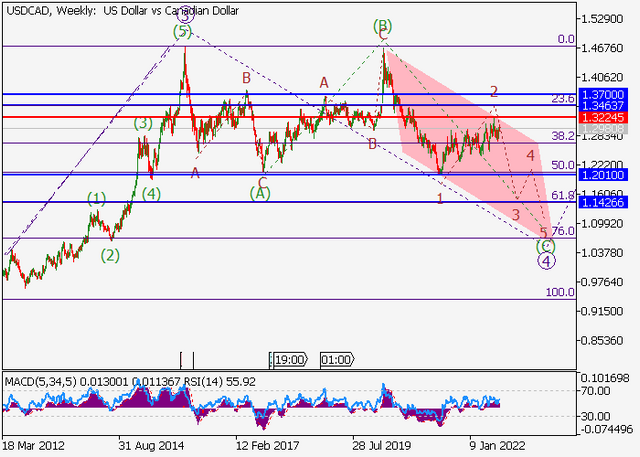Click the 1.03780 price scale value
640x457 pixels.
tap(603, 253)
